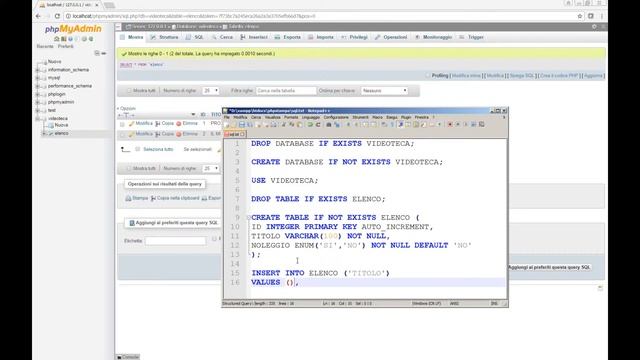This screenshot has width=640, height=360.
Task: Open the Struttura tab
Action: point(164,37)
